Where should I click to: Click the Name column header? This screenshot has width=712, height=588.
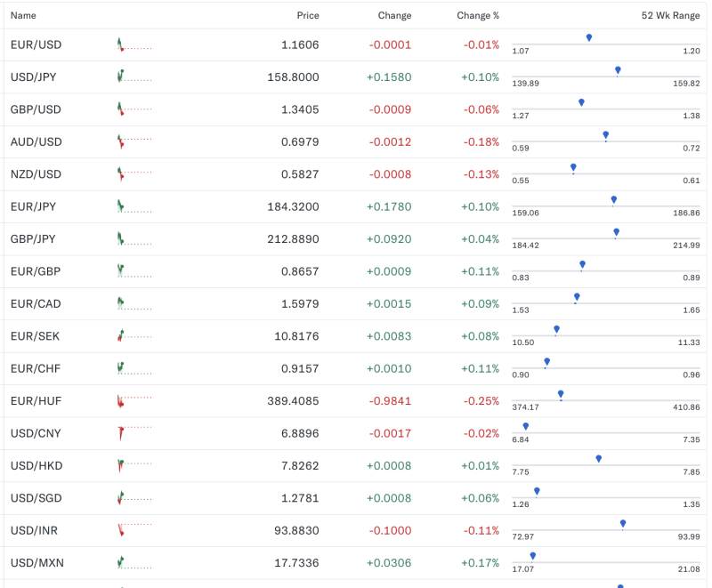tap(23, 15)
